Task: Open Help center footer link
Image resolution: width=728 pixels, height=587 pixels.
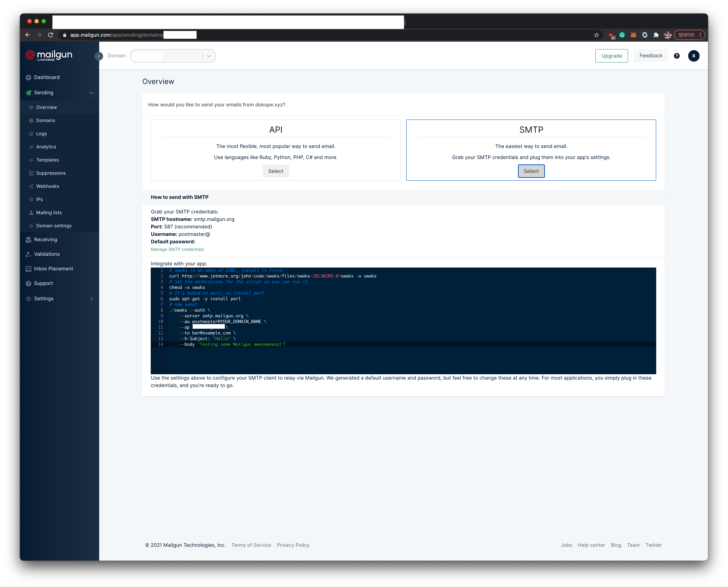Action: click(x=591, y=545)
